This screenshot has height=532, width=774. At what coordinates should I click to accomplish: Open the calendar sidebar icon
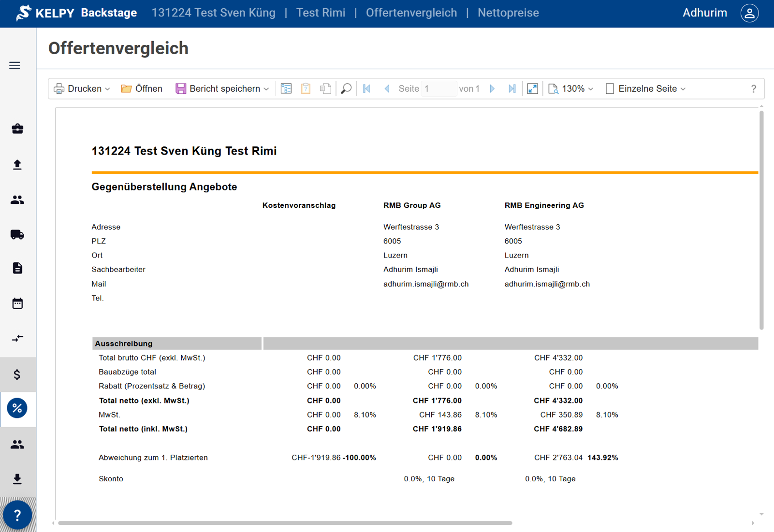click(x=17, y=303)
